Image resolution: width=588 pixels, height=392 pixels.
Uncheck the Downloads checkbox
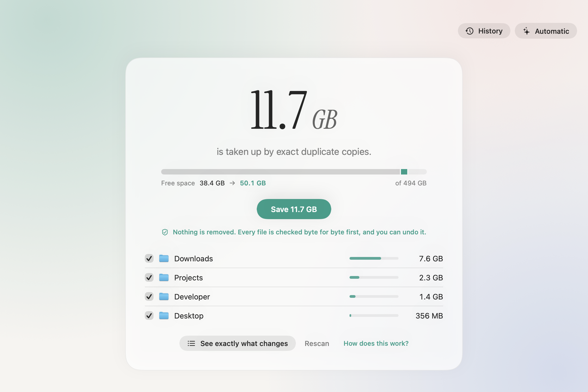(x=149, y=258)
